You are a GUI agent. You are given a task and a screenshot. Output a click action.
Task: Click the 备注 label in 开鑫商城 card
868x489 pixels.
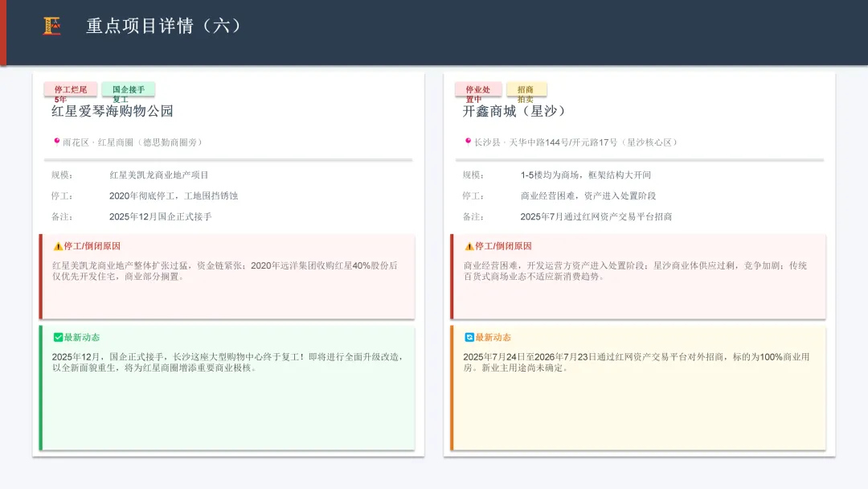tap(473, 217)
